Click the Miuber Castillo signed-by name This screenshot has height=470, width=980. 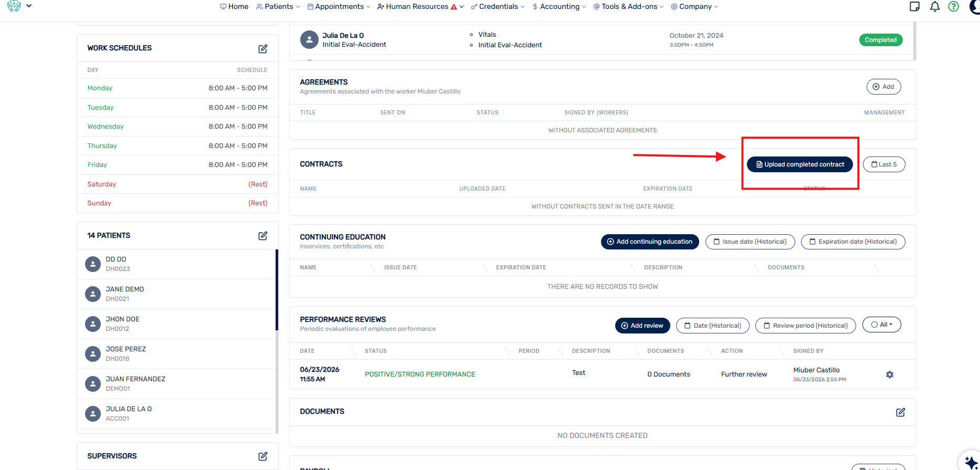816,370
